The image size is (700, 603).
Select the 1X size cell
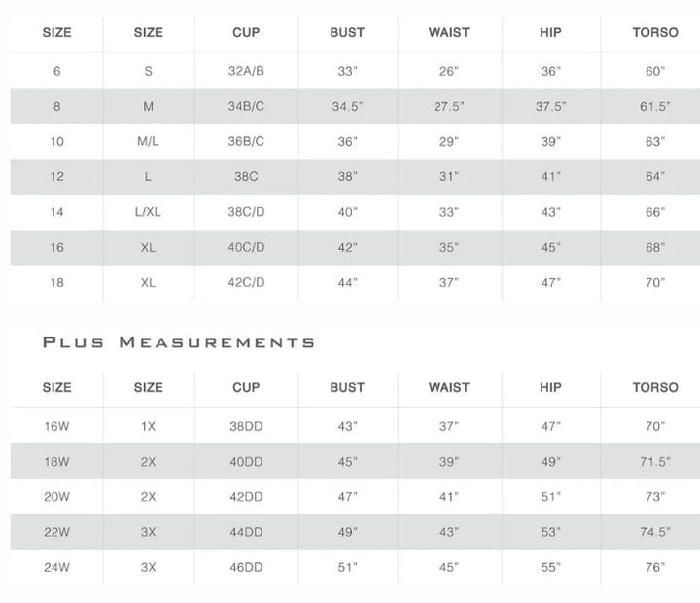pyautogui.click(x=149, y=427)
